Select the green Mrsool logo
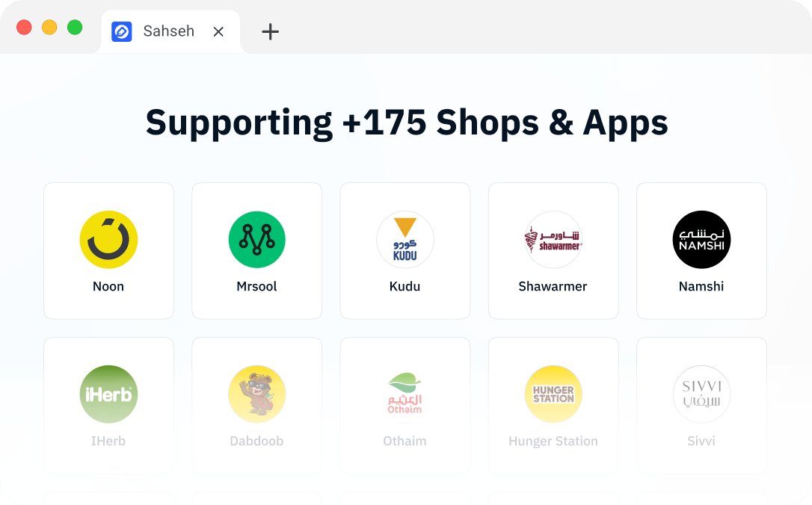The width and height of the screenshot is (812, 505). pos(257,240)
